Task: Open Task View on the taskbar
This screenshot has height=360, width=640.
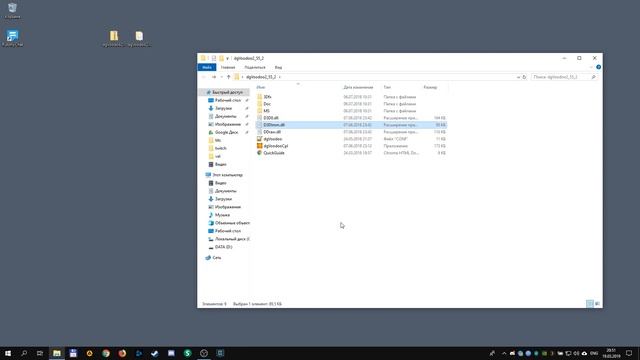Action: (40, 353)
